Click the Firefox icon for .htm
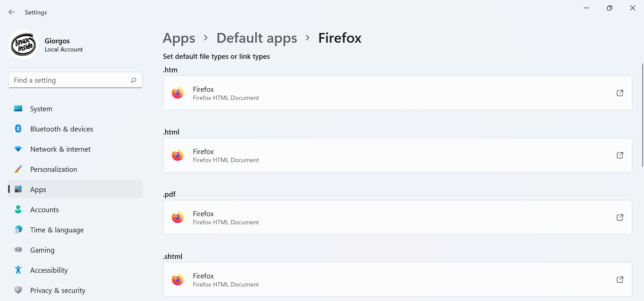This screenshot has height=301, width=644. pyautogui.click(x=178, y=93)
